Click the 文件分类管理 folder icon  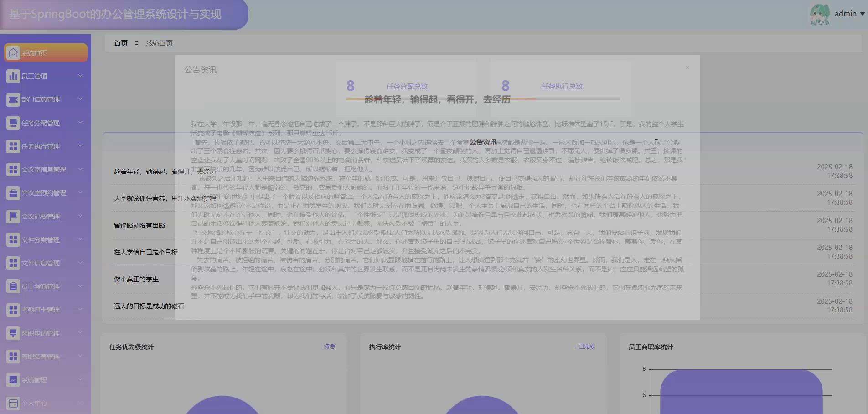[13, 239]
